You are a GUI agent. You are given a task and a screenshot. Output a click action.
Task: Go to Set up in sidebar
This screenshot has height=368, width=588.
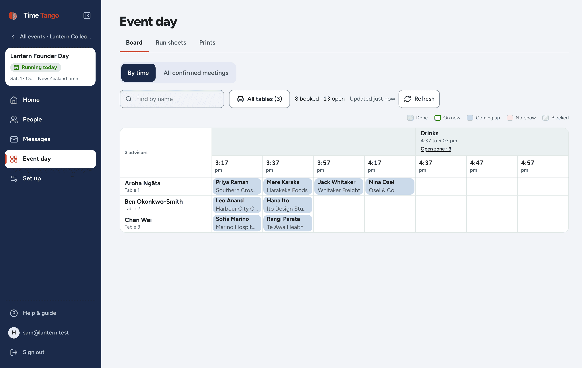50,178
